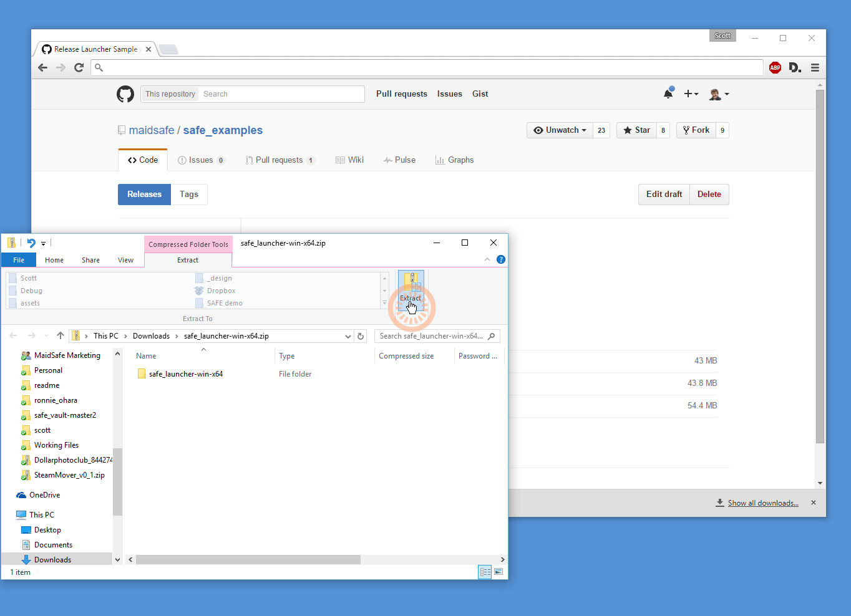
Task: Open GitHub user avatar dropdown
Action: 719,94
